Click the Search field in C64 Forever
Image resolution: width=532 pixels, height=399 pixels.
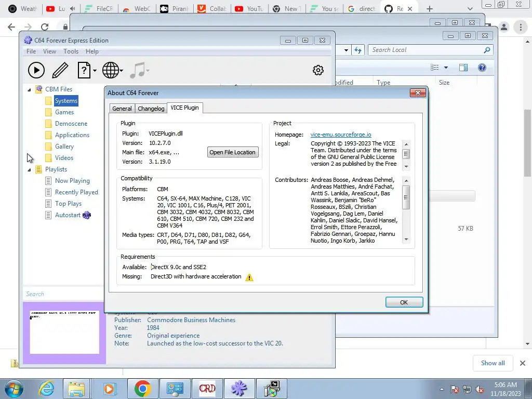(63, 294)
